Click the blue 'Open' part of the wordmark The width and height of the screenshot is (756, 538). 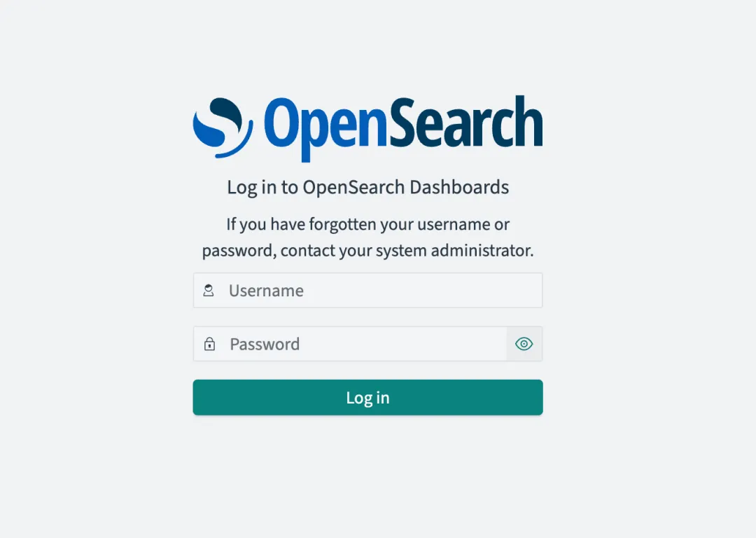[x=325, y=128]
